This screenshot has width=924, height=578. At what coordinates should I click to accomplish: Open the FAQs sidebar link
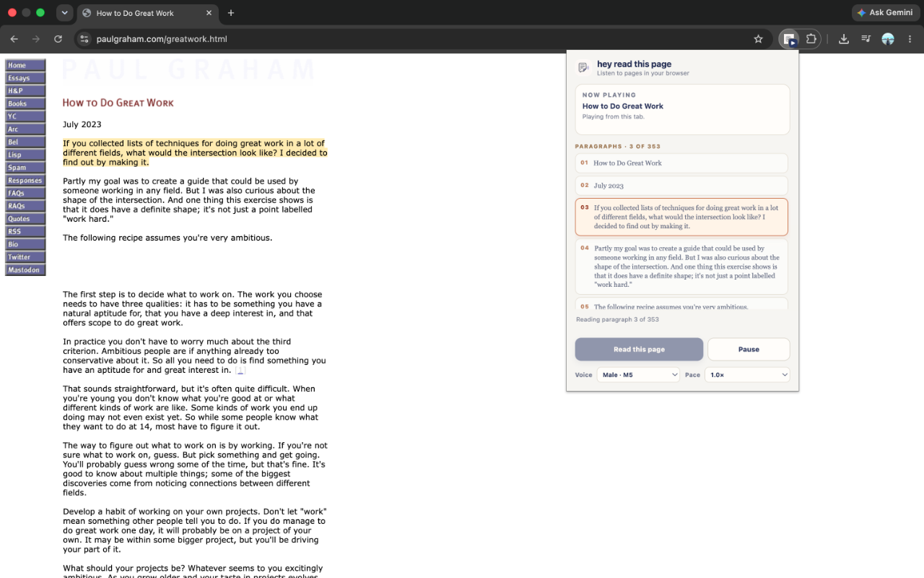pos(25,193)
